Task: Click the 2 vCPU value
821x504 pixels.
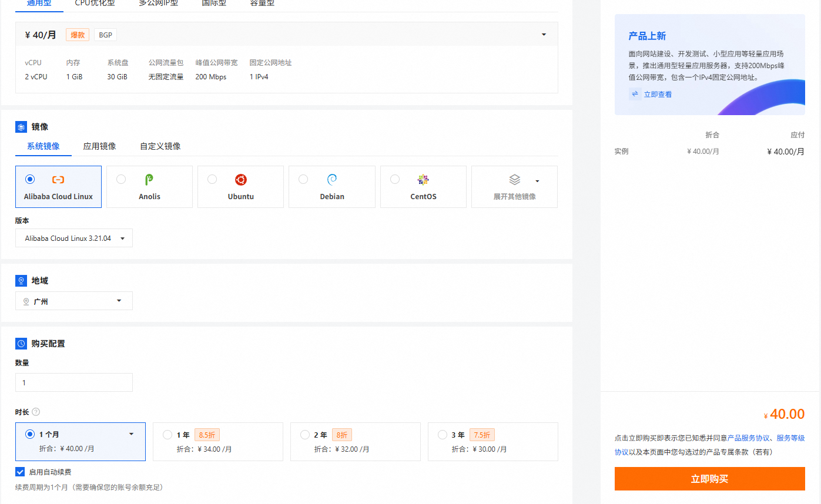Action: coord(36,77)
